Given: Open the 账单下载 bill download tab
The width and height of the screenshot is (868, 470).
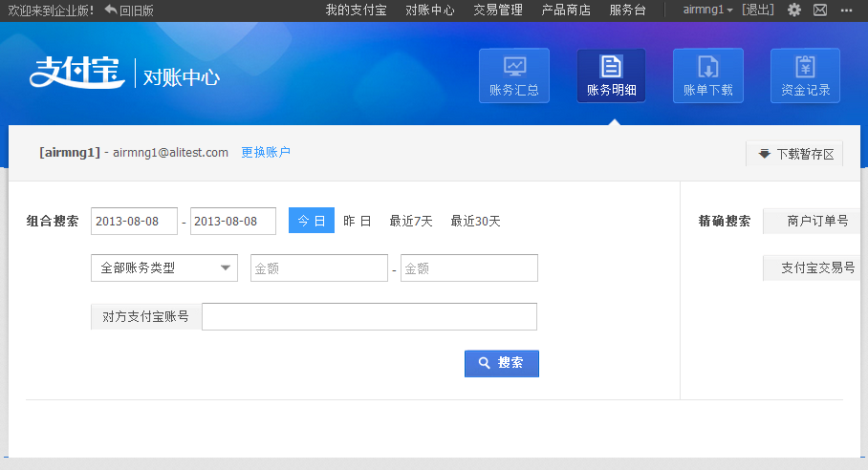Looking at the screenshot, I should 708,75.
